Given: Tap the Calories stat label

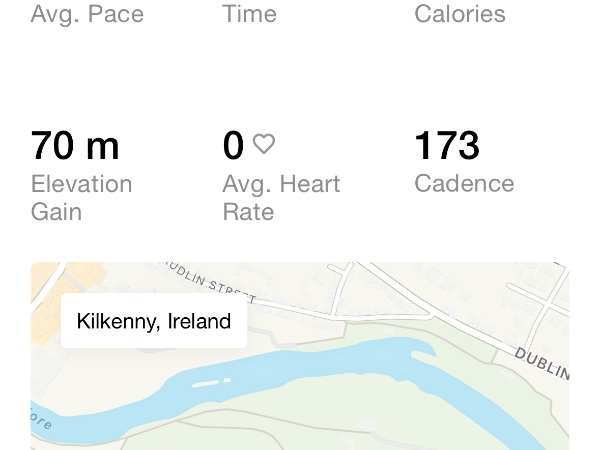Looking at the screenshot, I should (460, 14).
